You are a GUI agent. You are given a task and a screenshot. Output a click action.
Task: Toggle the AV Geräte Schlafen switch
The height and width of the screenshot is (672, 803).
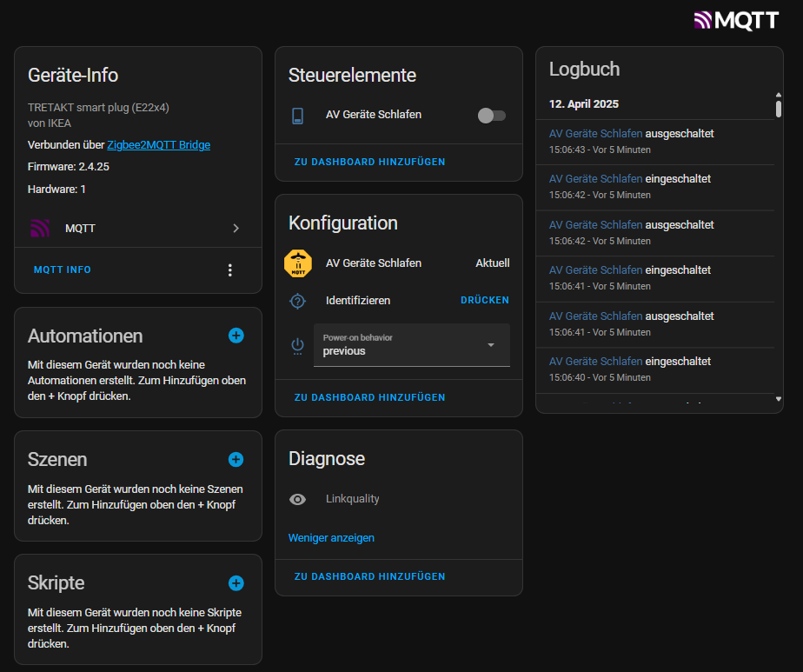pyautogui.click(x=491, y=116)
